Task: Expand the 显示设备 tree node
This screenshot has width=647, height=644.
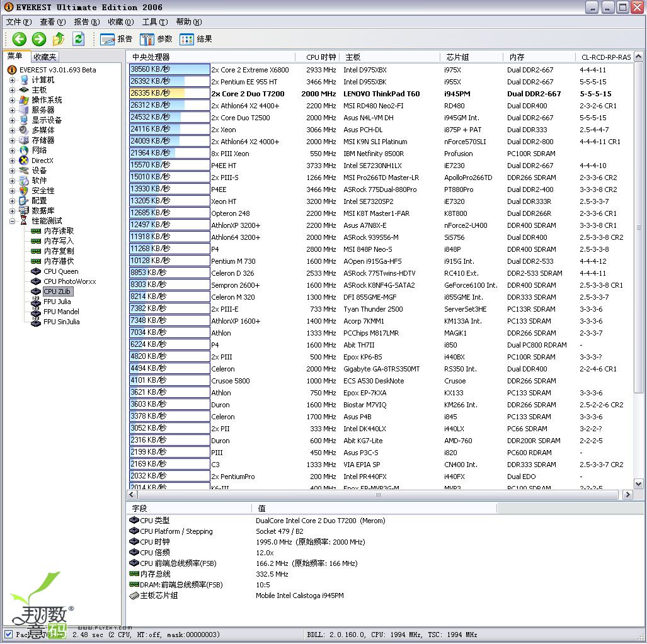Action: pyautogui.click(x=12, y=120)
